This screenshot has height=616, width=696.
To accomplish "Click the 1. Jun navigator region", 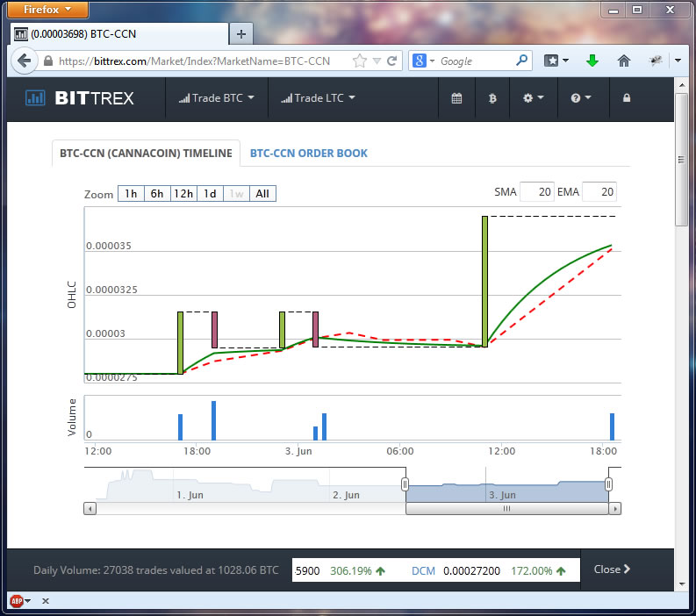I will tap(190, 495).
